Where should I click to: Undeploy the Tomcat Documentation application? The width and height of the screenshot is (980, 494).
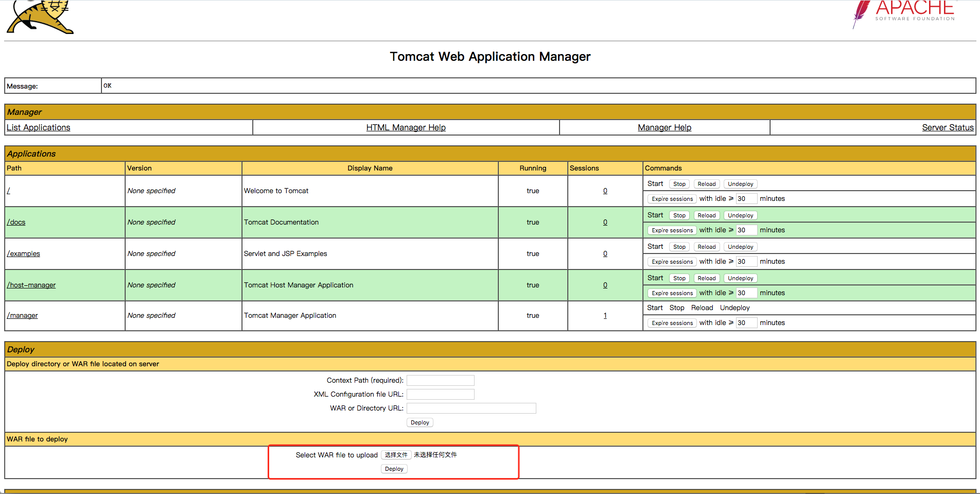740,215
